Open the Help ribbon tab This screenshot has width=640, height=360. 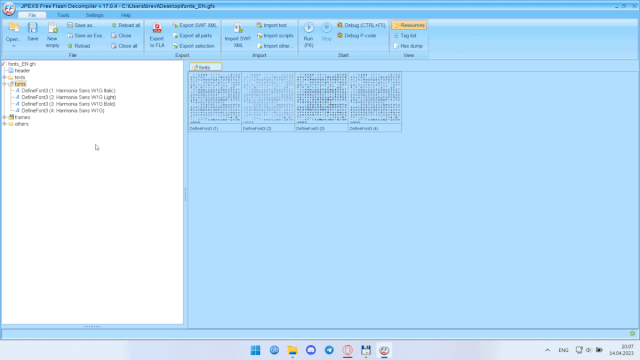click(x=126, y=15)
